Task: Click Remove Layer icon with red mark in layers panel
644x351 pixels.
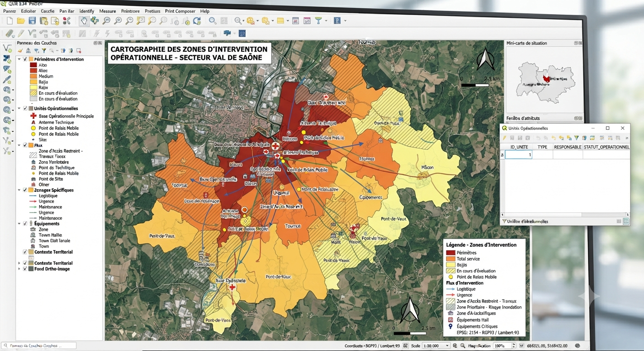Action: [79, 51]
